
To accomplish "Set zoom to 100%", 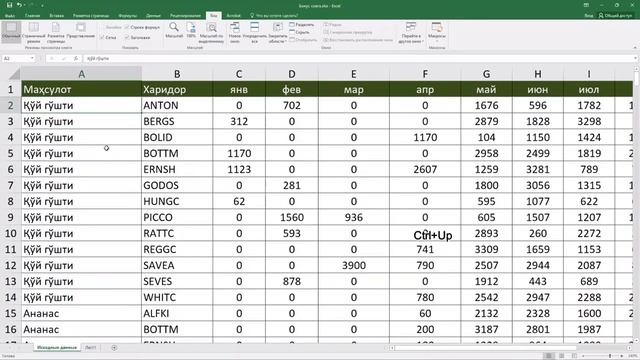I will click(191, 31).
